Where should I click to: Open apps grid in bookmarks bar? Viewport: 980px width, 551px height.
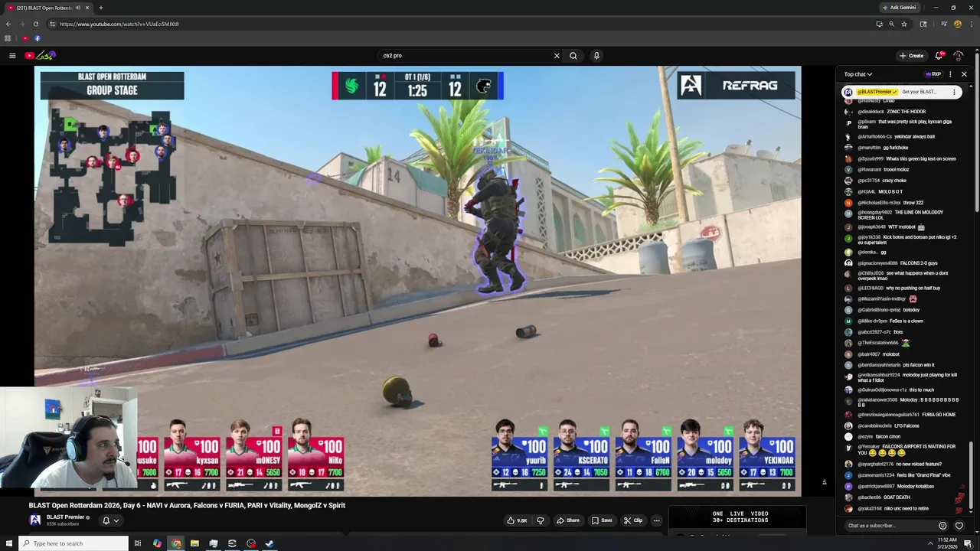coord(8,38)
